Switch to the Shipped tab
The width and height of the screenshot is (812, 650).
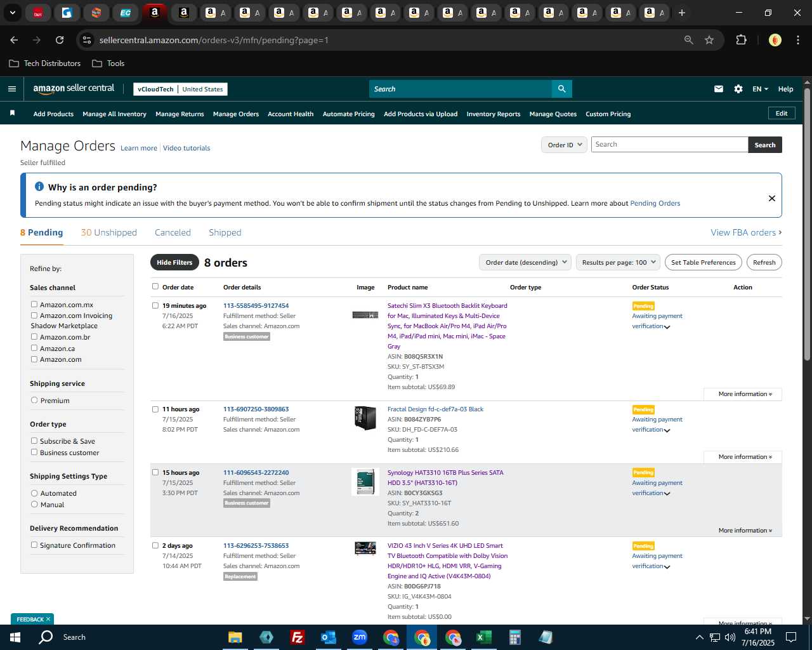pos(225,232)
